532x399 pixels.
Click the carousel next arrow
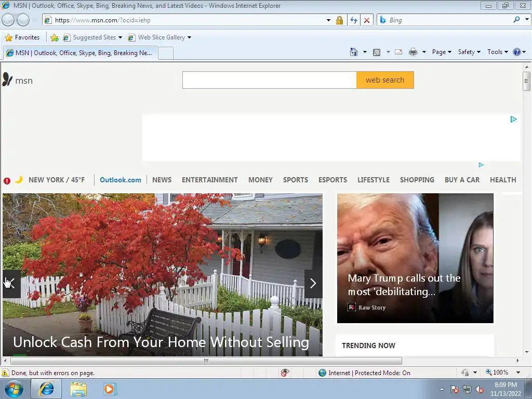coord(313,283)
